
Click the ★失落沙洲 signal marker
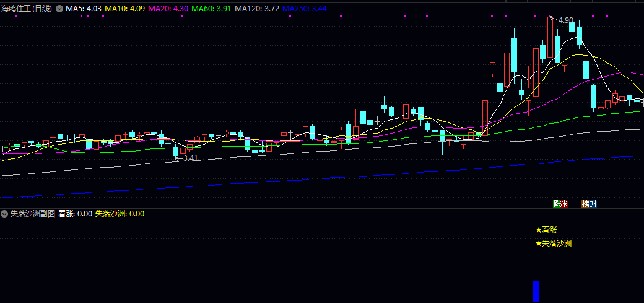click(554, 244)
